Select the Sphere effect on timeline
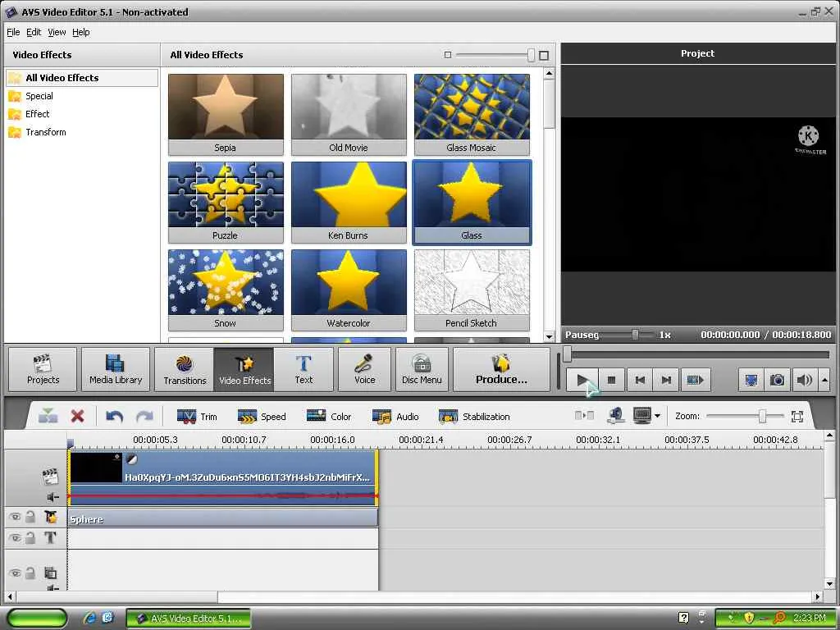This screenshot has height=630, width=840. [x=223, y=518]
